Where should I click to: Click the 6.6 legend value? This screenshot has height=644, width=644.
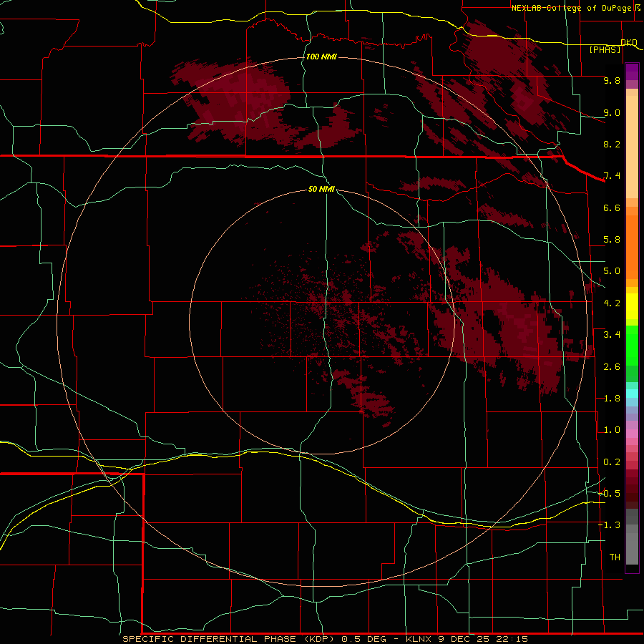click(612, 208)
